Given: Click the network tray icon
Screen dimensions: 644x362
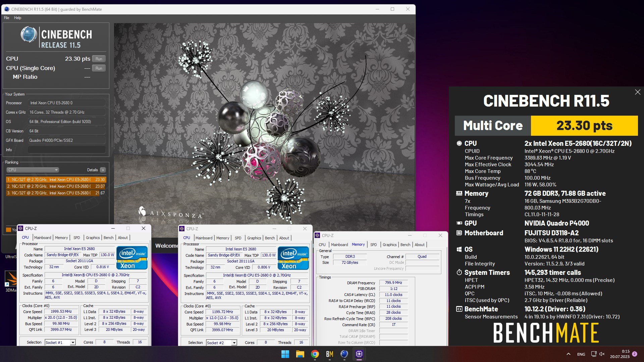Looking at the screenshot, I should [594, 354].
